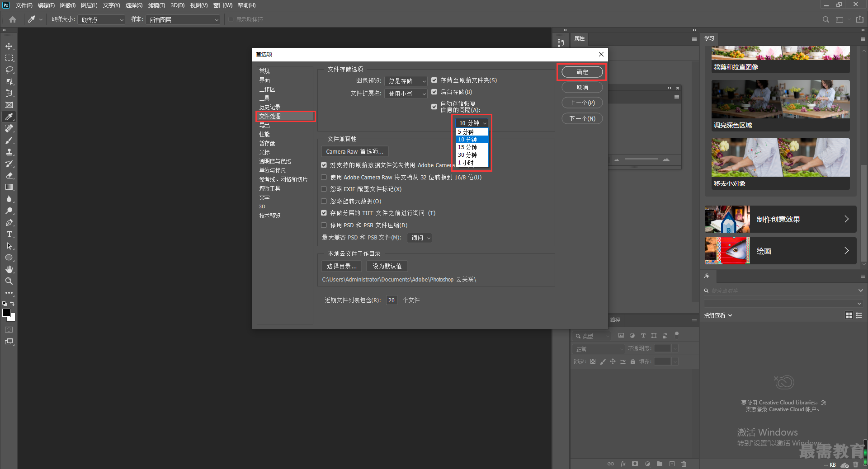Click the 确定 button

tap(582, 72)
